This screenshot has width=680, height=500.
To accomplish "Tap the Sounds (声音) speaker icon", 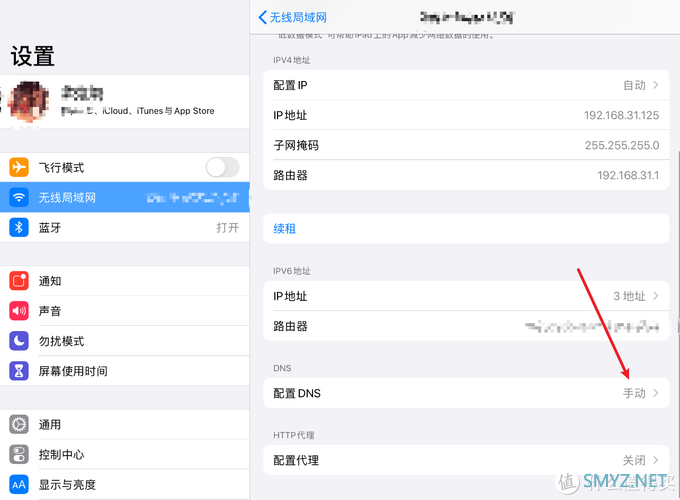I will tap(19, 311).
